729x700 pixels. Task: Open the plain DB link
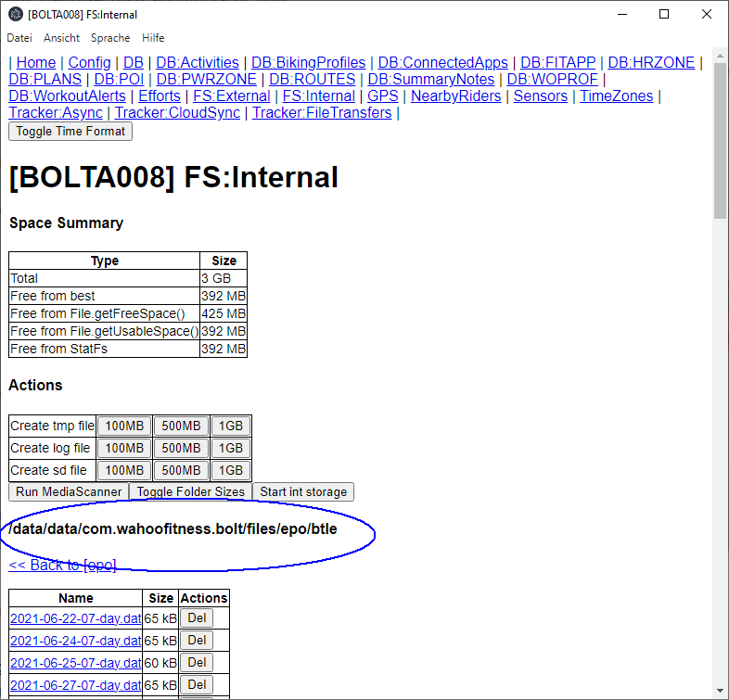click(133, 62)
